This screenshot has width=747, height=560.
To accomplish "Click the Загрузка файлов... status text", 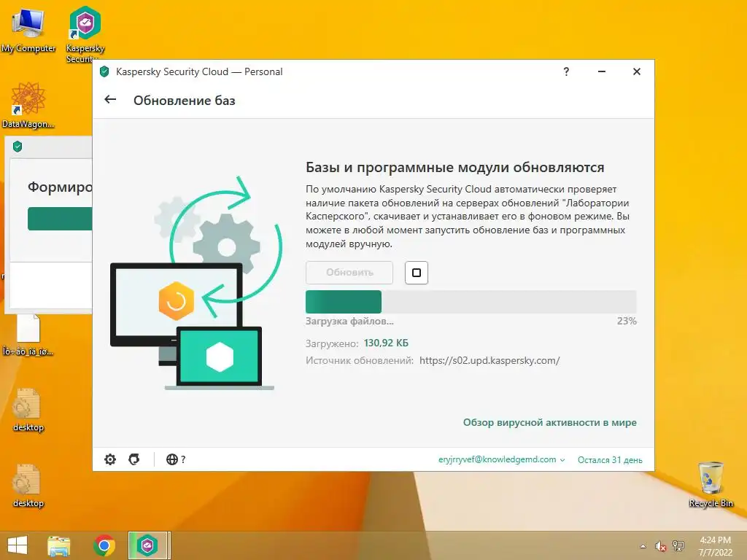I will click(349, 321).
